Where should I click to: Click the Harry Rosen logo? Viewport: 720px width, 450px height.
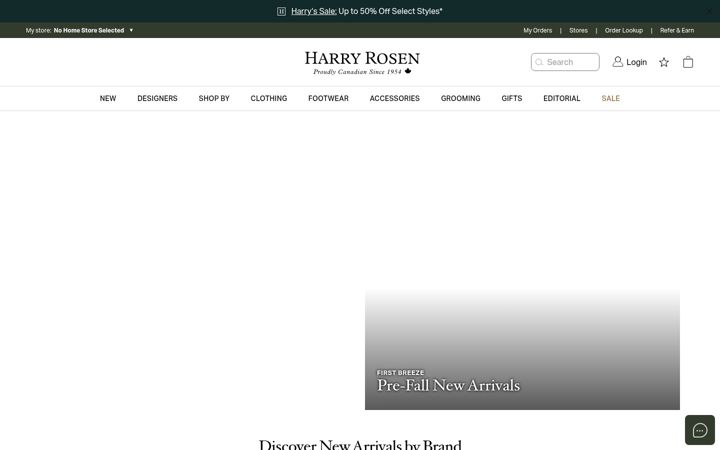(x=362, y=63)
